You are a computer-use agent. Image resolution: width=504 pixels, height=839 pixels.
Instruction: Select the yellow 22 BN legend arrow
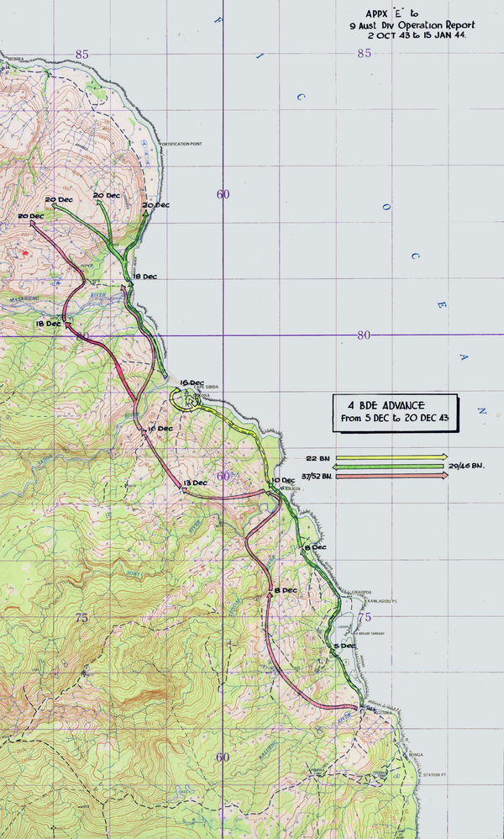[391, 457]
